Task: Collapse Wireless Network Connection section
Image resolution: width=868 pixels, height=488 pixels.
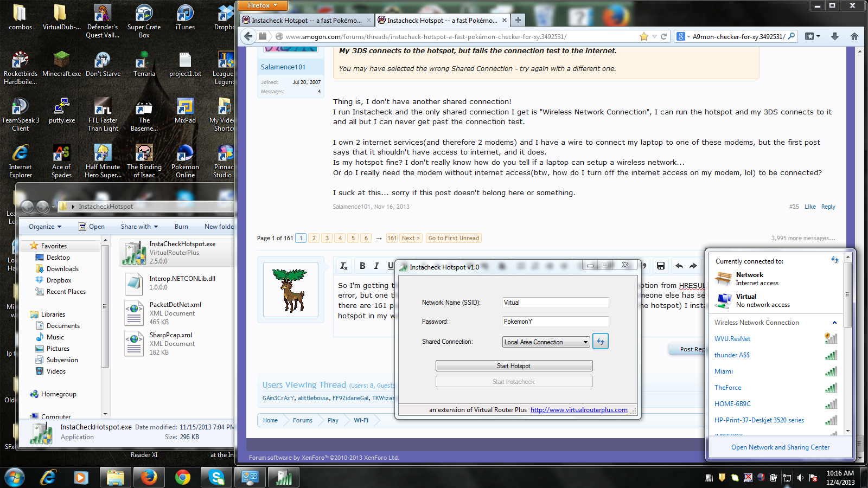Action: coord(834,323)
